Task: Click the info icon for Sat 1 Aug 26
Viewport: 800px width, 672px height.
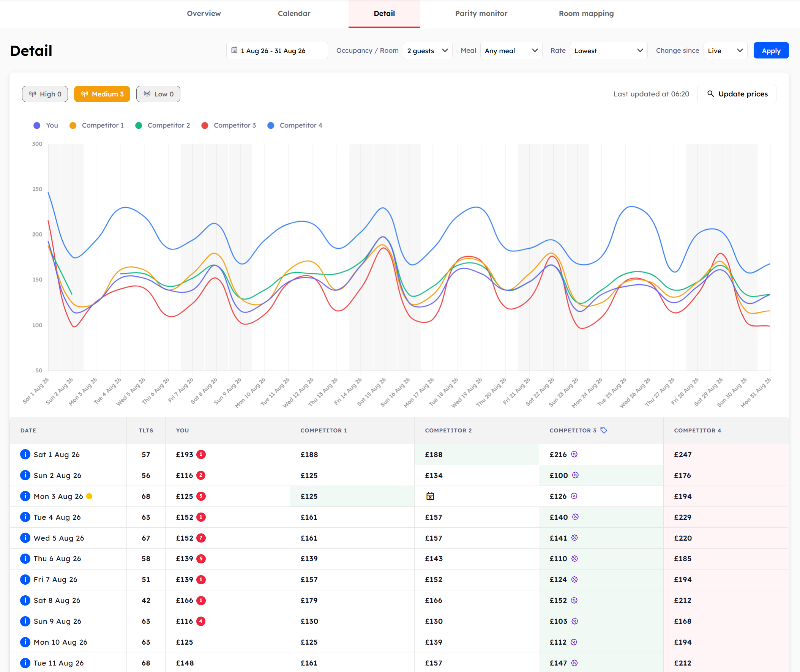Action: point(25,454)
